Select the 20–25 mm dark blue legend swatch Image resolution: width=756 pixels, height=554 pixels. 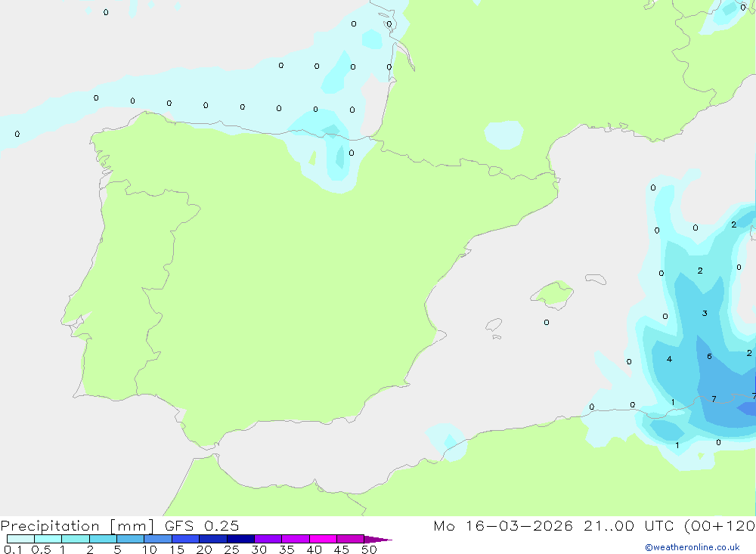[x=213, y=539]
